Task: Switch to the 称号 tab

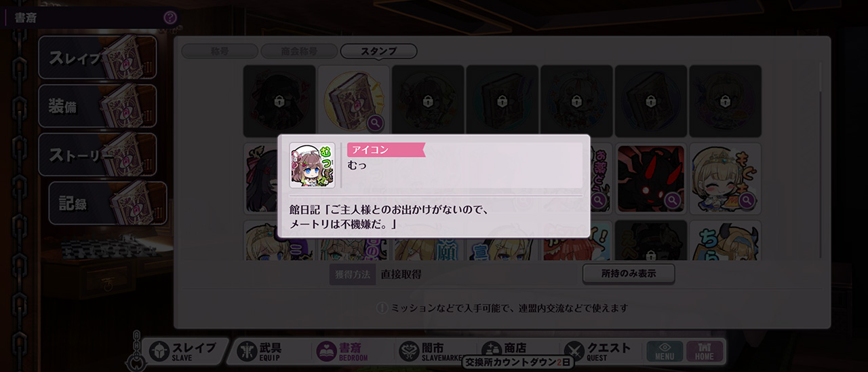Action: click(x=220, y=51)
